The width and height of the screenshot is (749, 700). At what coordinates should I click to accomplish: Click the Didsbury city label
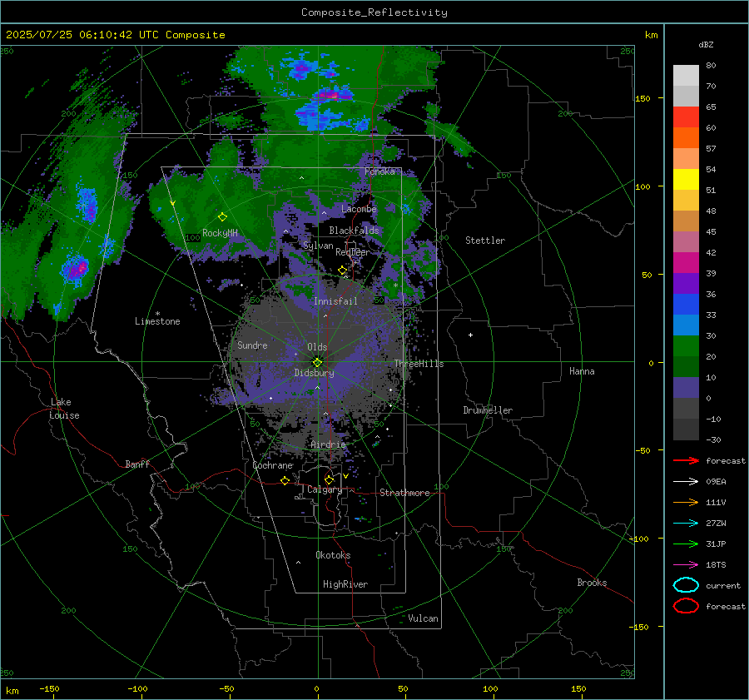[x=314, y=373]
